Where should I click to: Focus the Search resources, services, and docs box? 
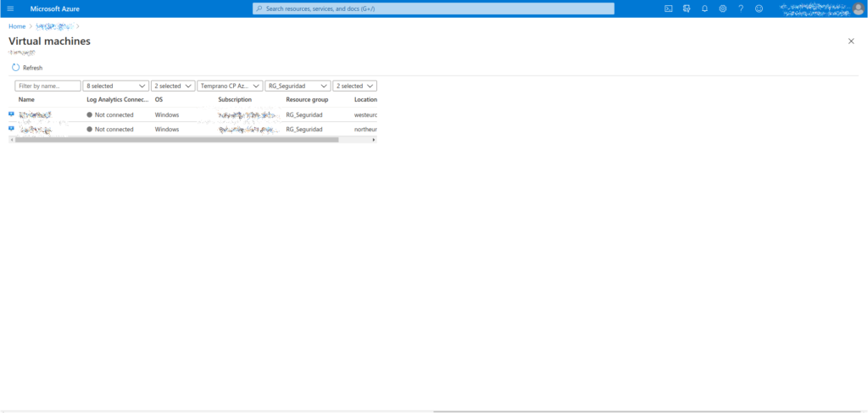pyautogui.click(x=433, y=8)
